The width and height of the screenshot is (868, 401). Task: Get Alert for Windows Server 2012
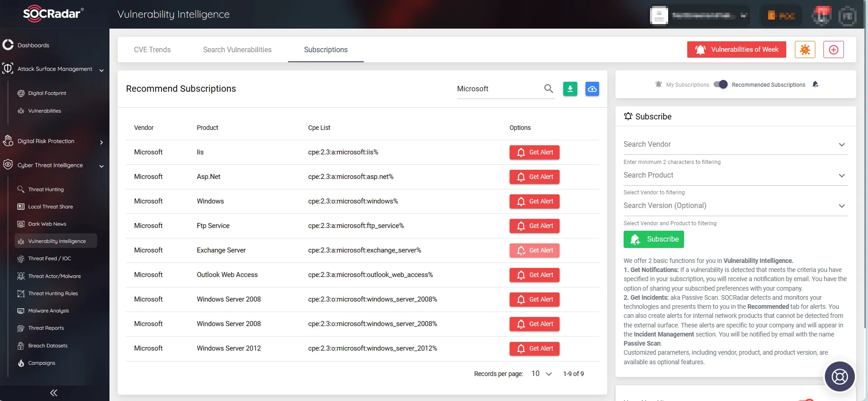click(x=535, y=349)
